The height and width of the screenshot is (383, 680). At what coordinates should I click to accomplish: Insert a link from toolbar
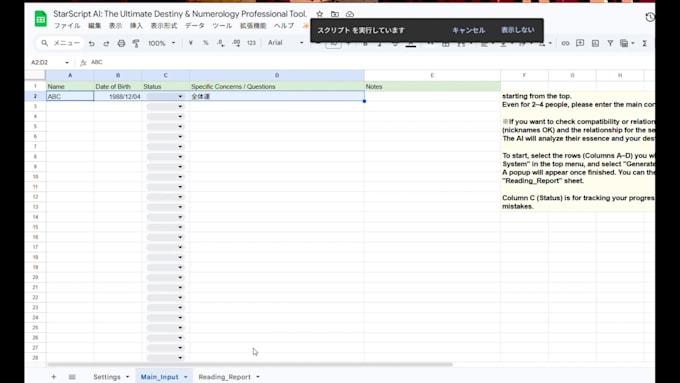[565, 43]
